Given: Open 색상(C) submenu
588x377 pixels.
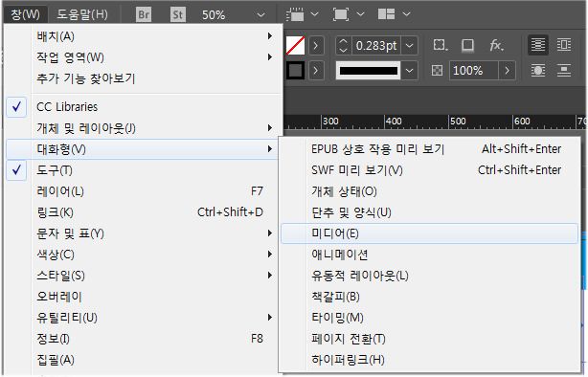Looking at the screenshot, I should (x=144, y=255).
